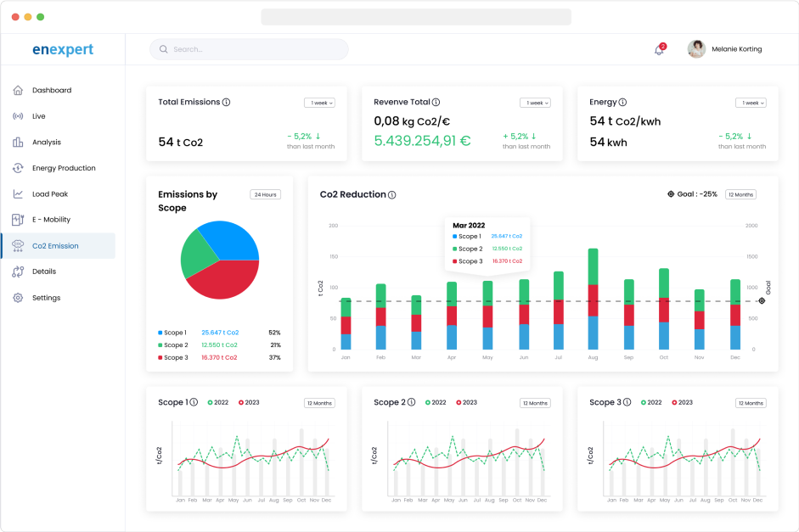Open the Co2 Reduction 12 Months dropdown
The image size is (799, 532).
click(x=741, y=194)
